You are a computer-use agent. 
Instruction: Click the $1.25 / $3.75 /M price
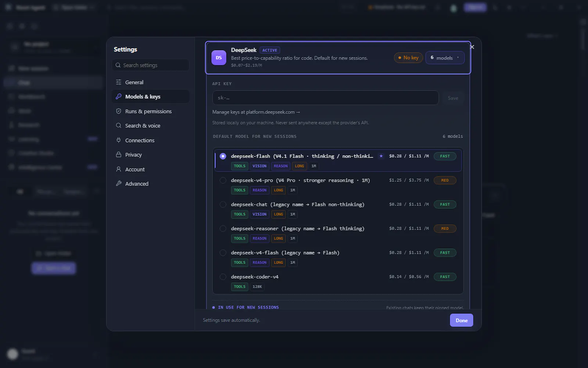409,180
